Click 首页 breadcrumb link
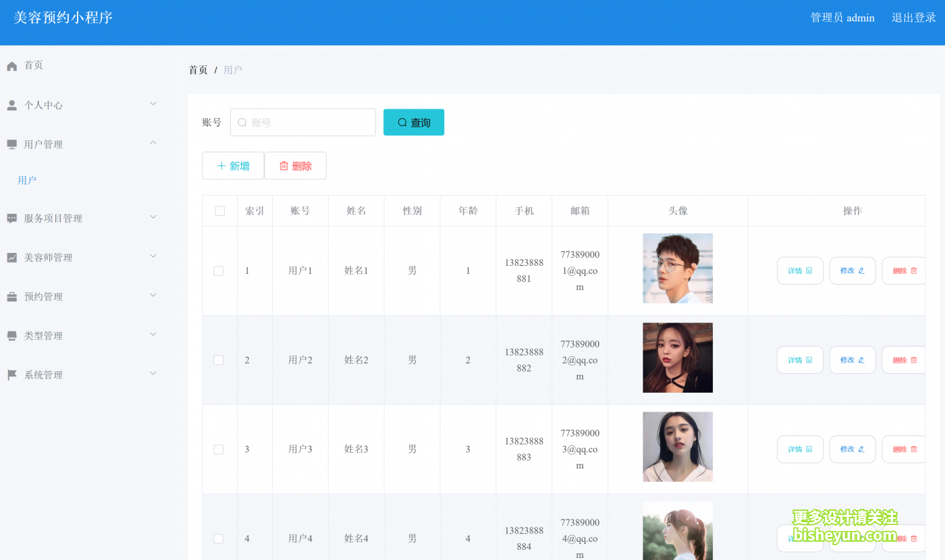 pos(198,70)
